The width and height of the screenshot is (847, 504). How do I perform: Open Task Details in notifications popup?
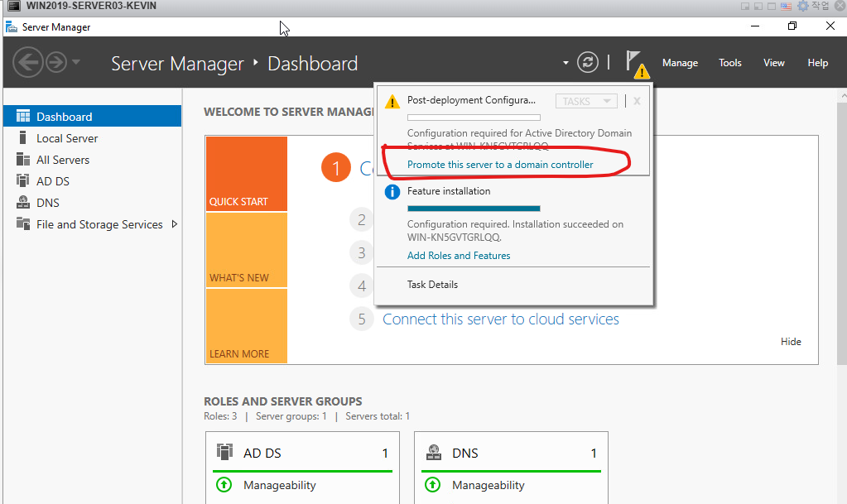point(432,285)
